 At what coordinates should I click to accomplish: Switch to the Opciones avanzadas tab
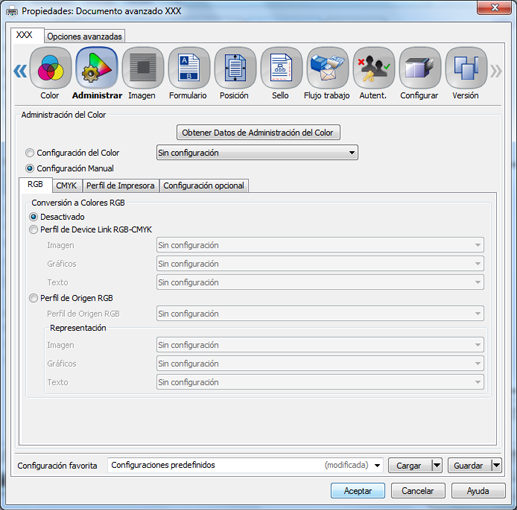click(85, 36)
